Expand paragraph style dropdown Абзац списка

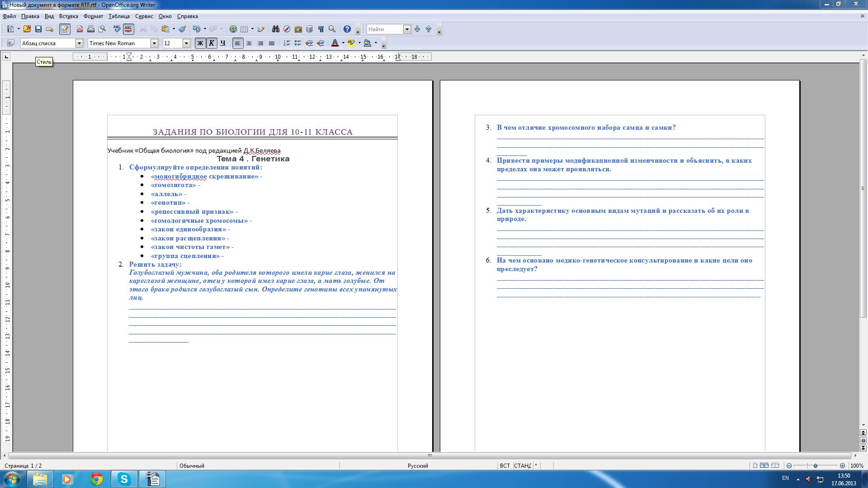click(x=79, y=43)
